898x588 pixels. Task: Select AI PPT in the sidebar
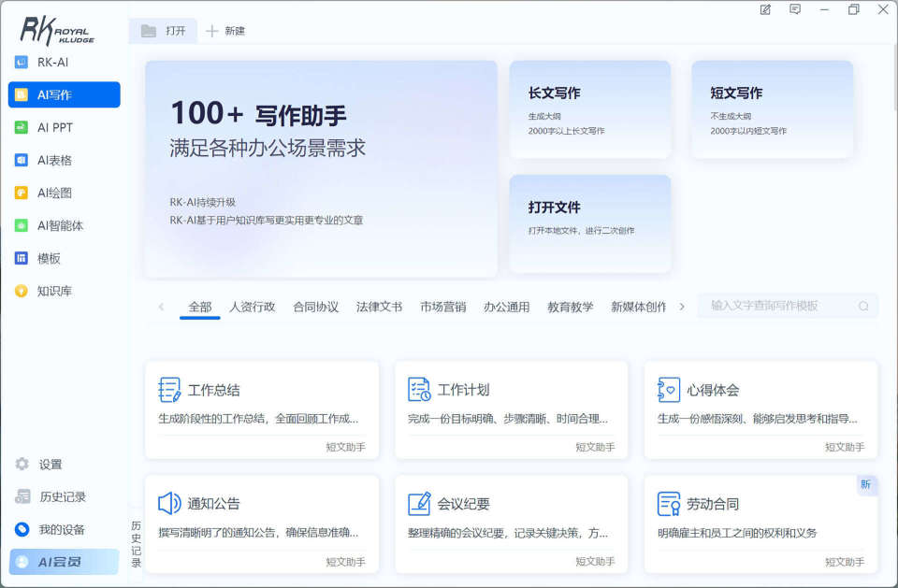[54, 128]
